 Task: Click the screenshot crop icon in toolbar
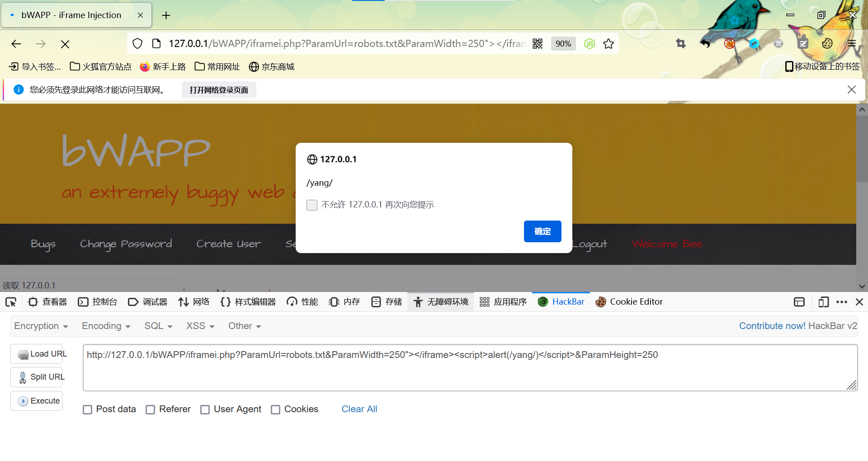tap(681, 43)
